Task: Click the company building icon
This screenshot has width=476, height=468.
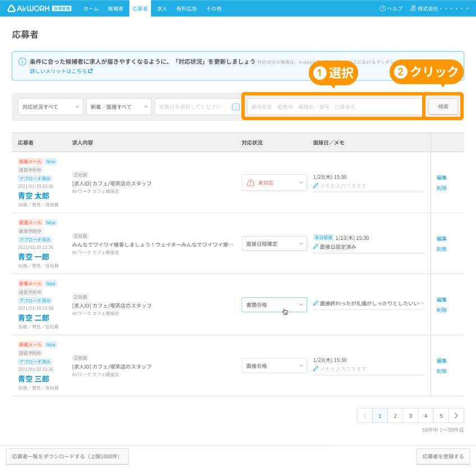Action: click(413, 8)
